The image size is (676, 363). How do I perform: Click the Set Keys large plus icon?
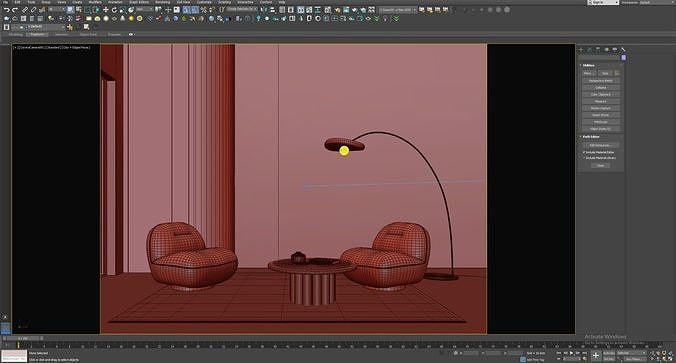coord(596,356)
